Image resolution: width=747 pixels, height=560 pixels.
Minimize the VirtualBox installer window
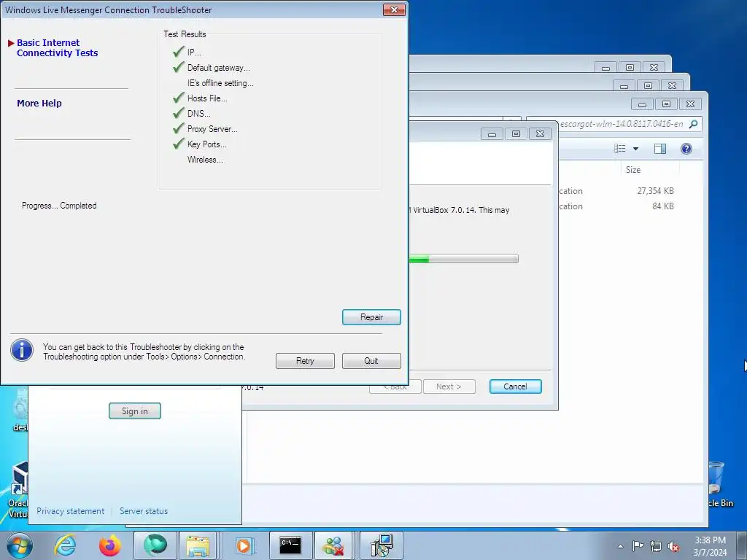[492, 134]
